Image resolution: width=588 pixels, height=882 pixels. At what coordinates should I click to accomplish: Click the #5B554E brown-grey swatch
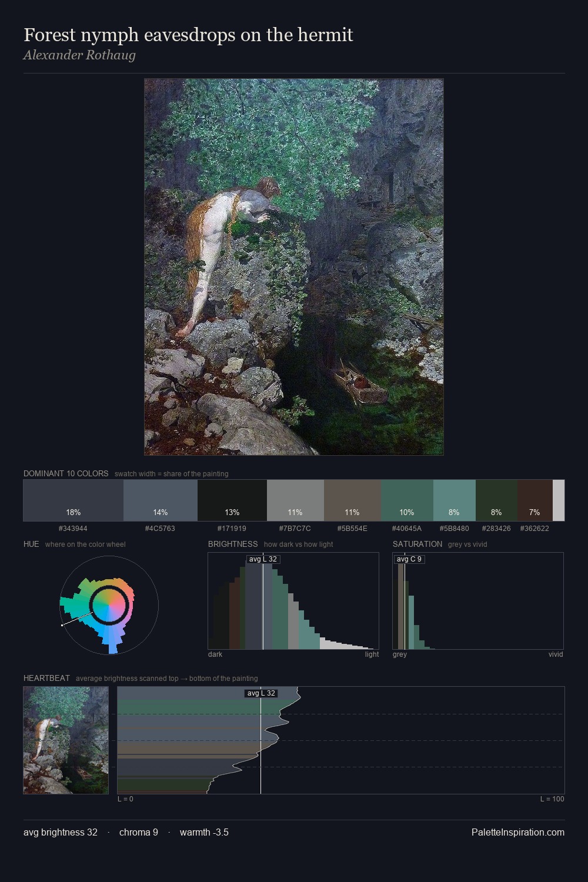tap(352, 500)
